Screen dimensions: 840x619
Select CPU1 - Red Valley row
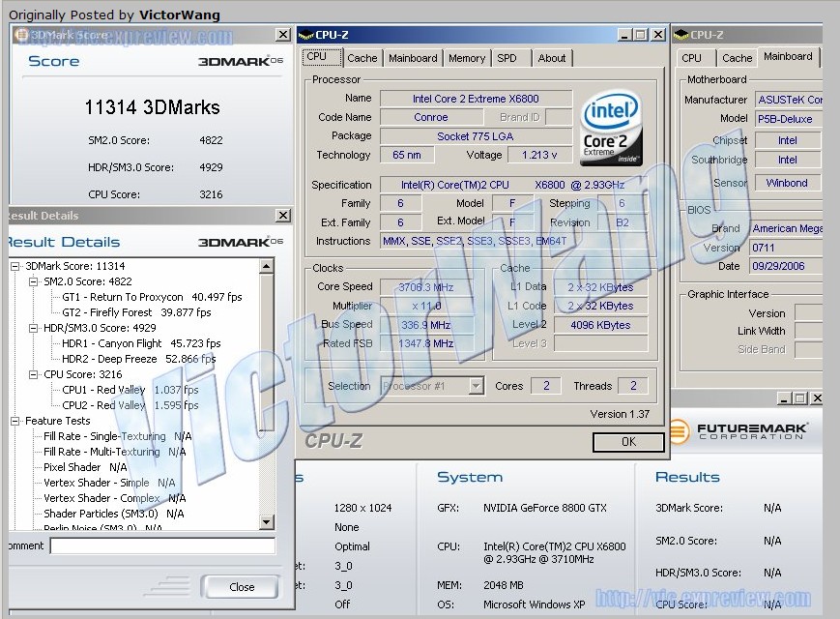coord(130,390)
